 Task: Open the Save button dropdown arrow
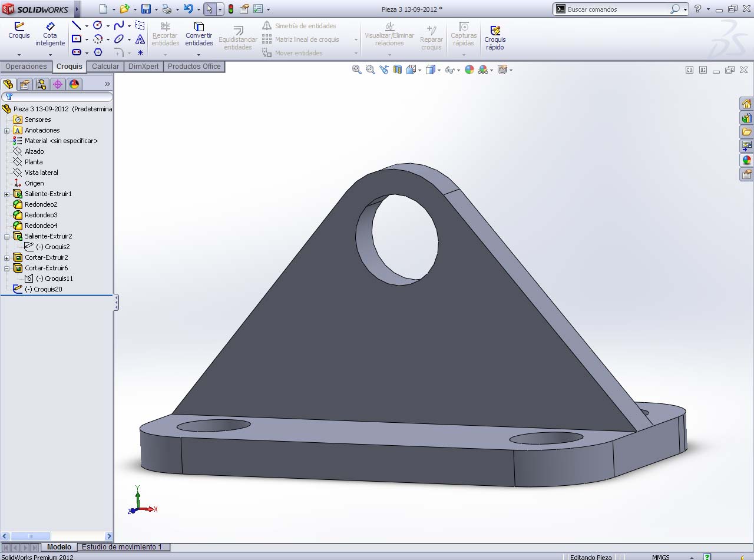click(x=156, y=9)
